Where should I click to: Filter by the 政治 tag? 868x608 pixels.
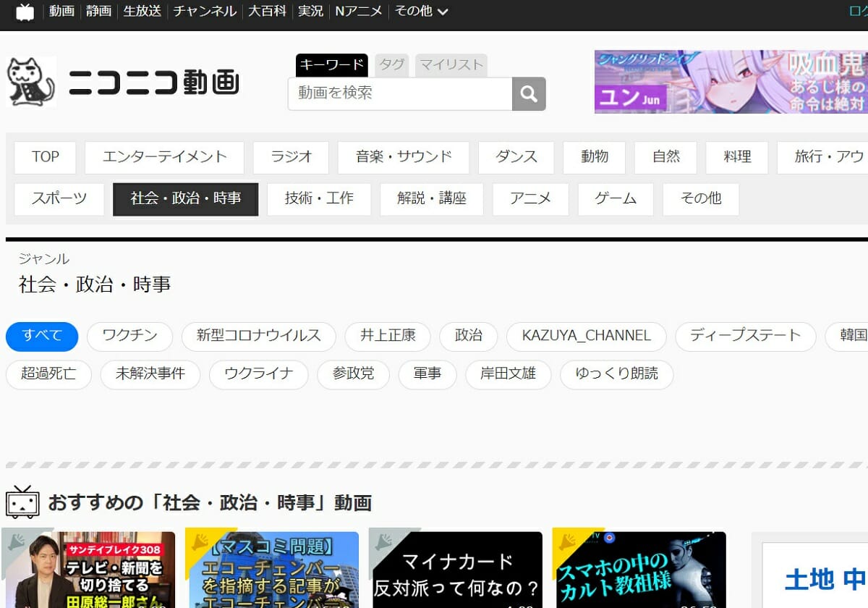(x=469, y=337)
